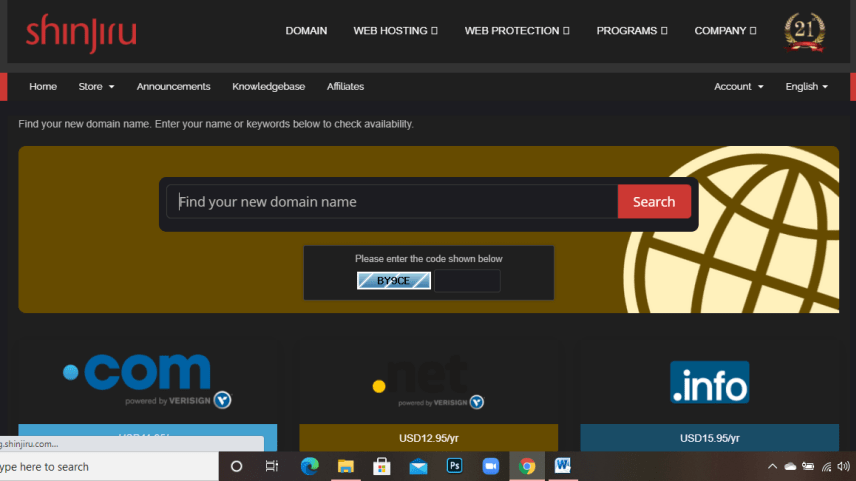Open the Knowledgebase page
Image resolution: width=856 pixels, height=481 pixels.
pyautogui.click(x=269, y=87)
